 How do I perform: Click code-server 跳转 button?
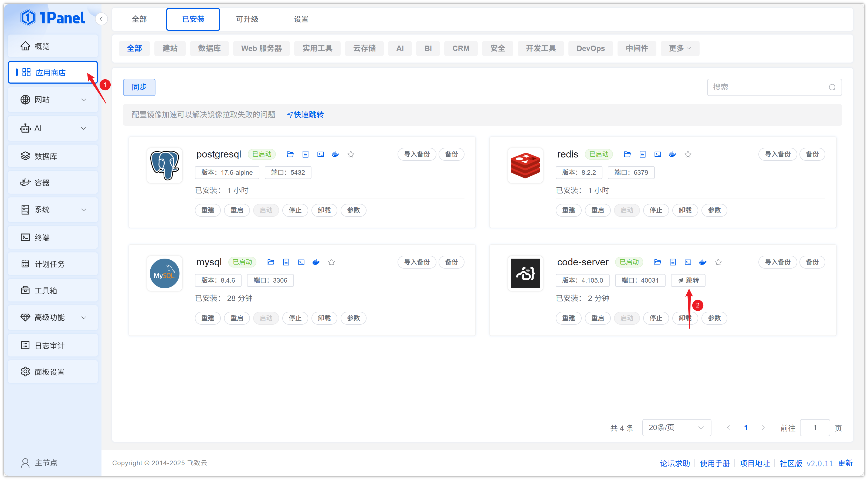(x=688, y=280)
